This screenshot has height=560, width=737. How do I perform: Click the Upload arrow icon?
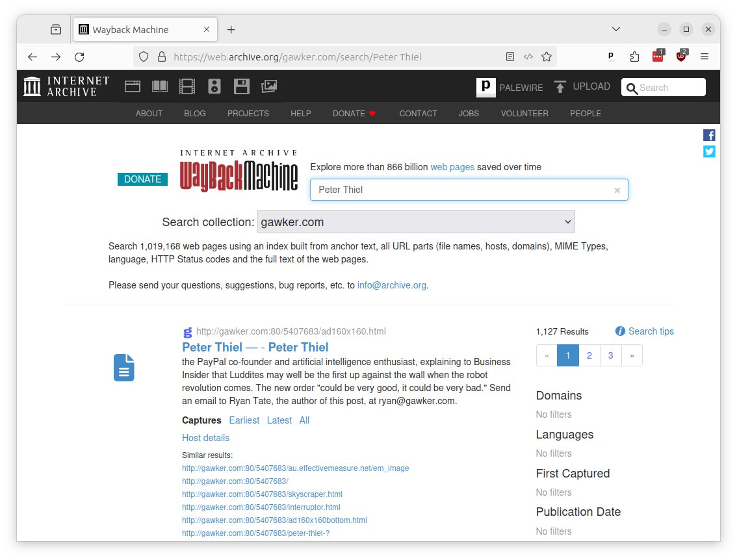click(x=560, y=87)
